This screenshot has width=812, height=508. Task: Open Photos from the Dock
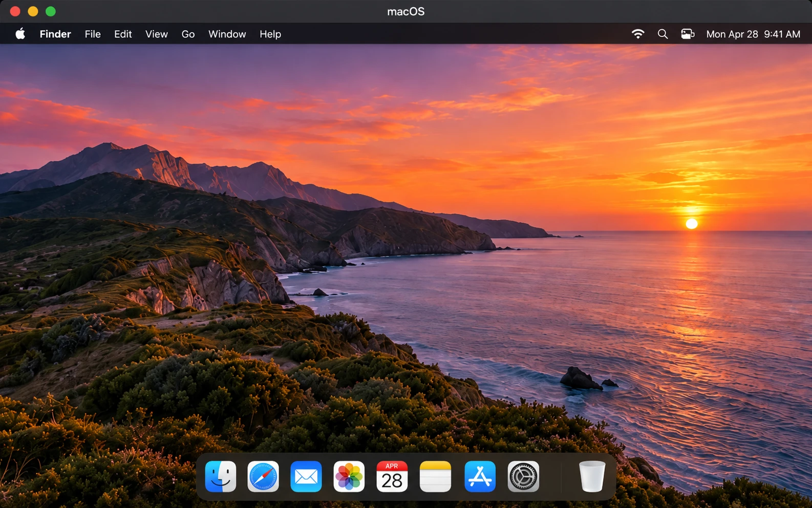click(x=349, y=476)
